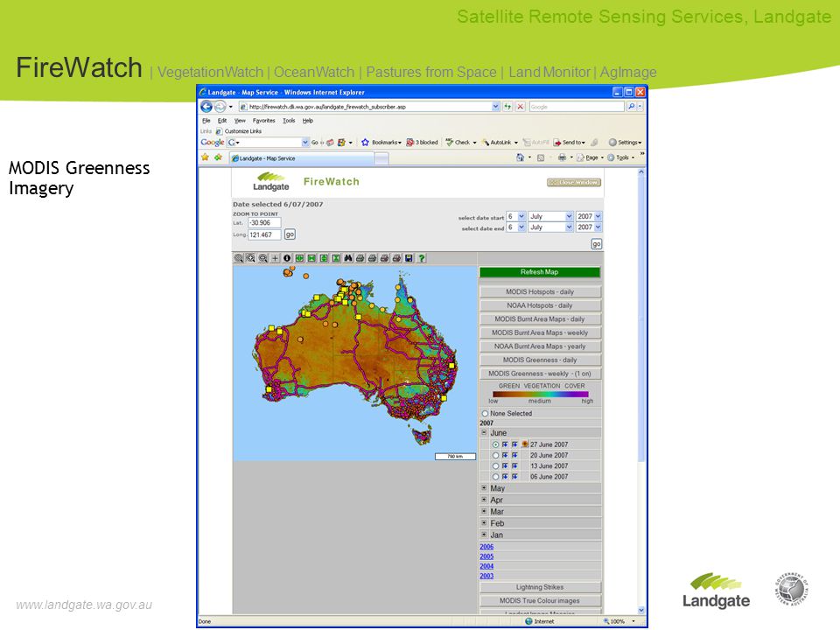Click the 3 blocked popup blocker icon
The height and width of the screenshot is (630, 840).
[x=422, y=143]
